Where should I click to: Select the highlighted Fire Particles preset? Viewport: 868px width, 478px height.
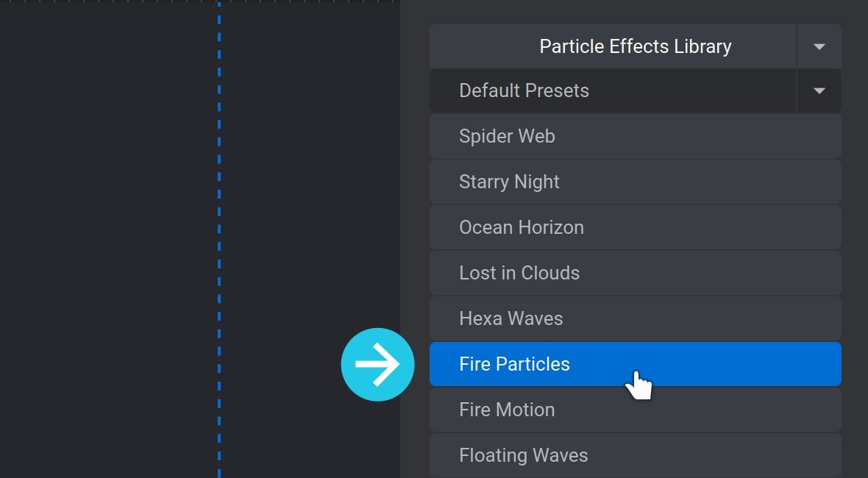click(x=635, y=364)
